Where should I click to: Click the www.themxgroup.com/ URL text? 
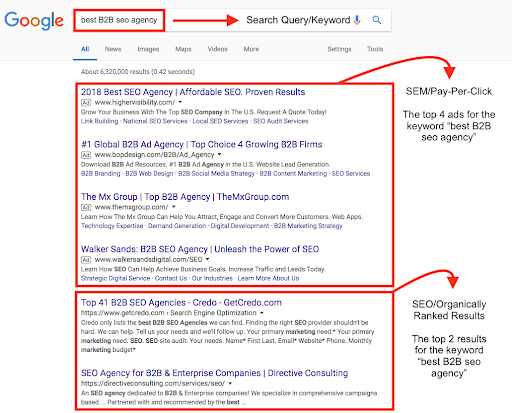click(x=131, y=207)
